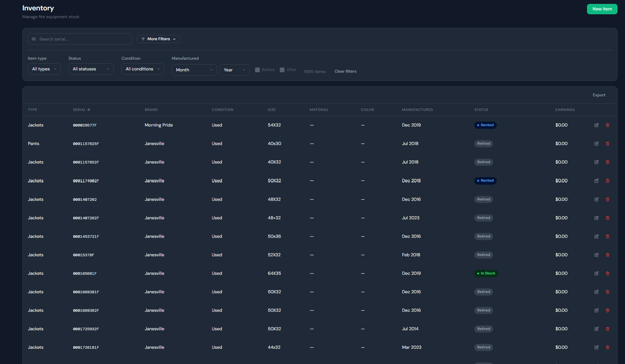The image size is (625, 364).
Task: Export the inventory table
Action: 599,95
